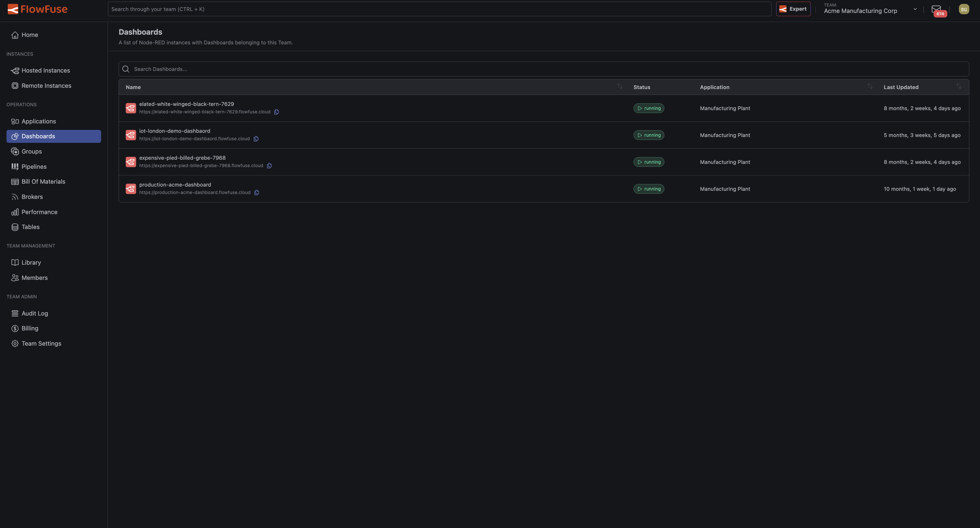Select the instance name elated-white-winged-black-tern-7629
Viewport: 980px width, 528px height.
186,104
